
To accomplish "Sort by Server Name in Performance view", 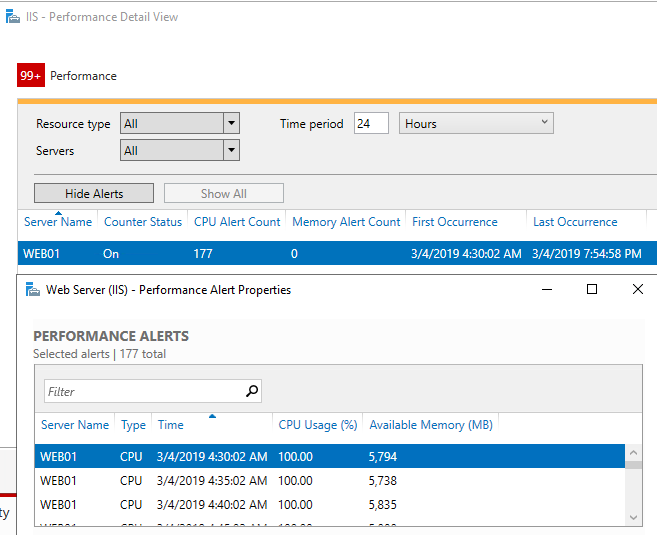I will click(x=58, y=222).
